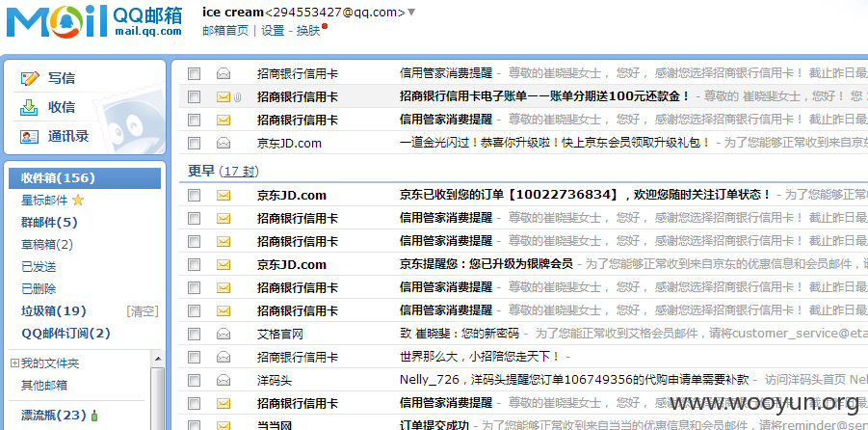Open the 已删除 deleted folder
The image size is (868, 430).
tap(39, 288)
